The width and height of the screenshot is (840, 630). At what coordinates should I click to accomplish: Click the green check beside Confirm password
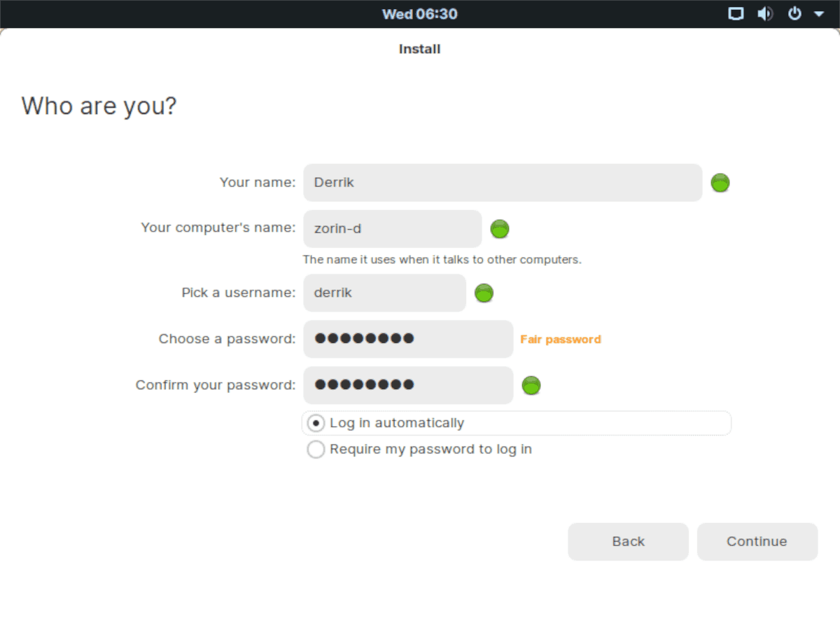click(531, 385)
